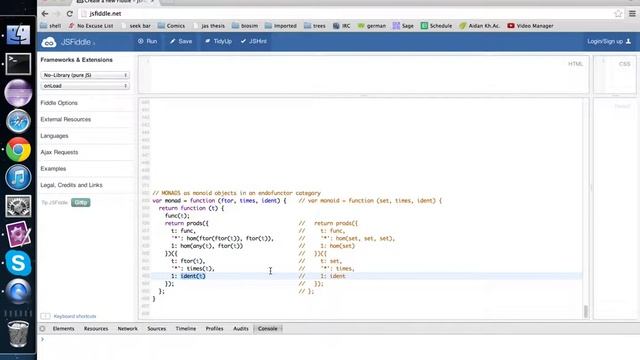
Task: Open Comics bookmark folder
Action: pyautogui.click(x=171, y=26)
